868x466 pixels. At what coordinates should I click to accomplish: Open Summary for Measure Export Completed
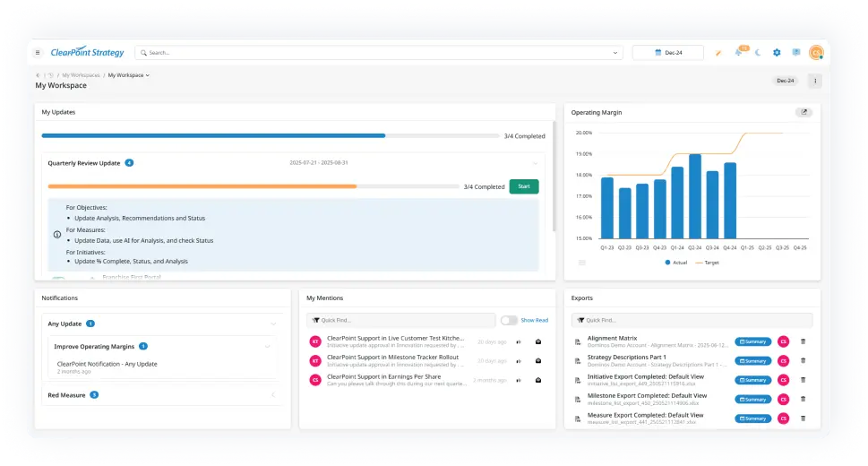click(752, 419)
